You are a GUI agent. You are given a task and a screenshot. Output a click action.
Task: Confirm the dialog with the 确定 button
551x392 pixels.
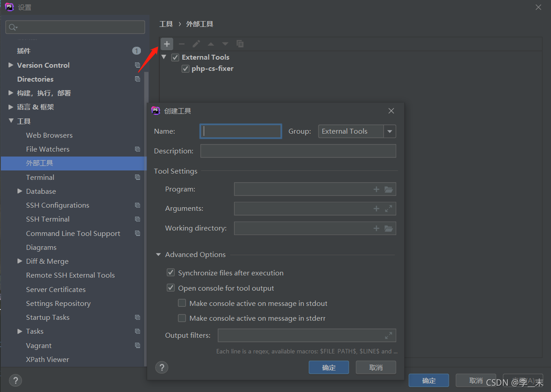[x=328, y=367]
